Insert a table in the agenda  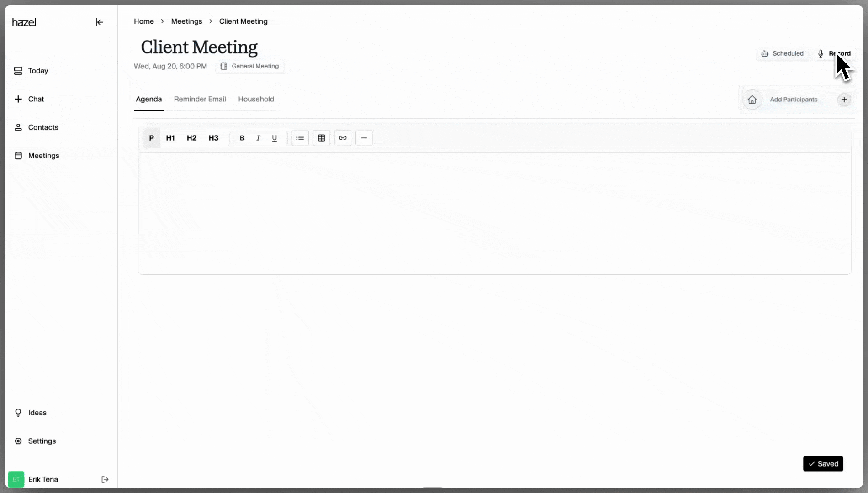pyautogui.click(x=322, y=138)
